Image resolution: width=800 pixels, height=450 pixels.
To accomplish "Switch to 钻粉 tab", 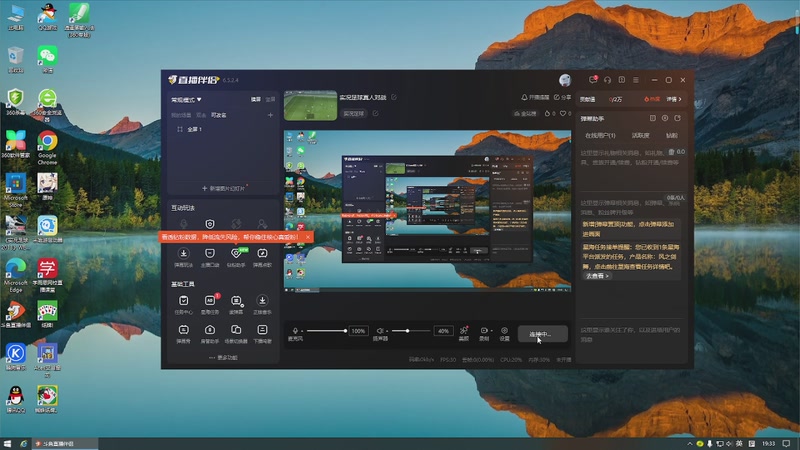I will pyautogui.click(x=672, y=135).
